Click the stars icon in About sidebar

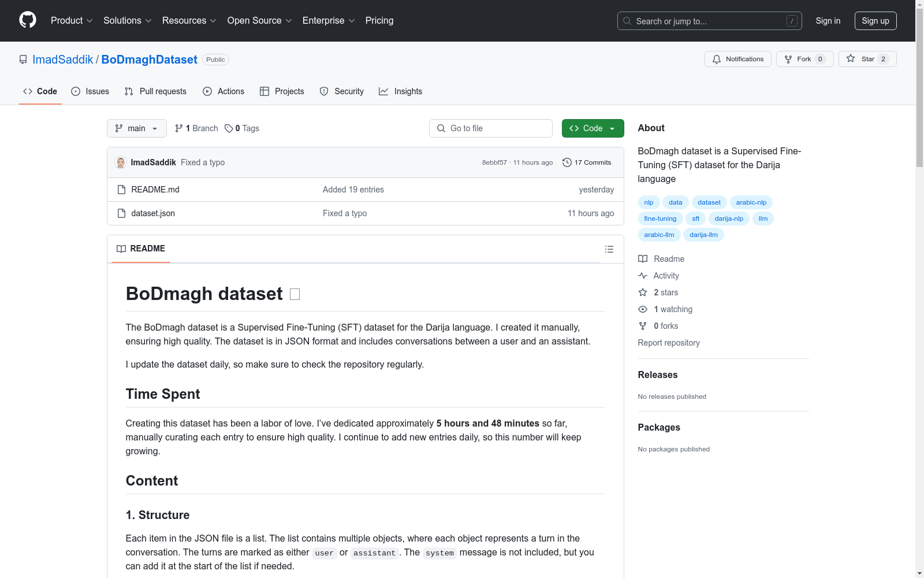643,292
